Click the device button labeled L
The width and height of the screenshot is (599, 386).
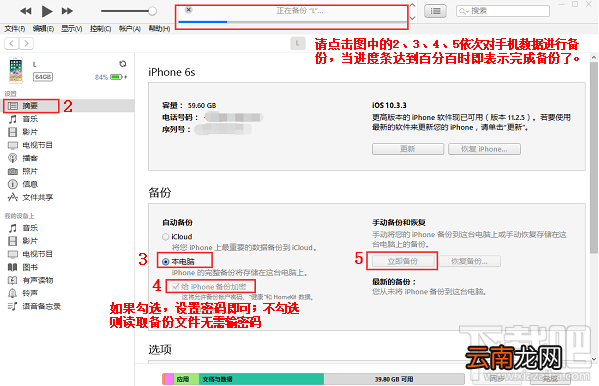298,44
